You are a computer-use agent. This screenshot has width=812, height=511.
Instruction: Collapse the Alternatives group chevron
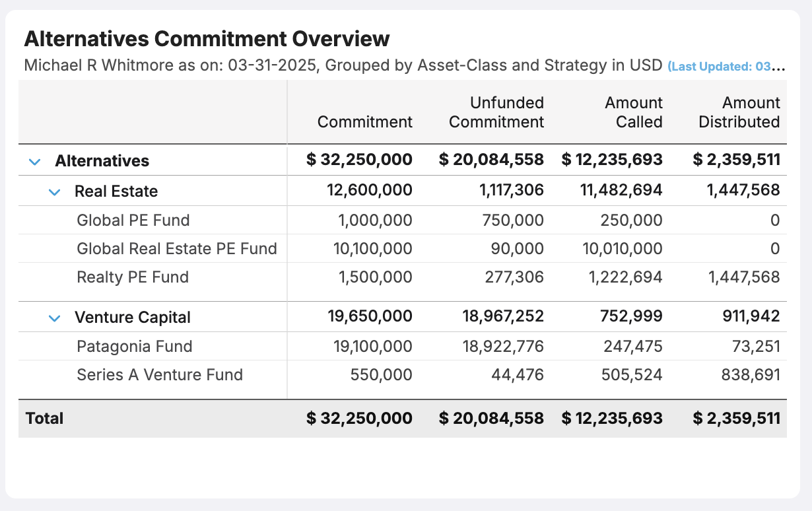(x=35, y=161)
